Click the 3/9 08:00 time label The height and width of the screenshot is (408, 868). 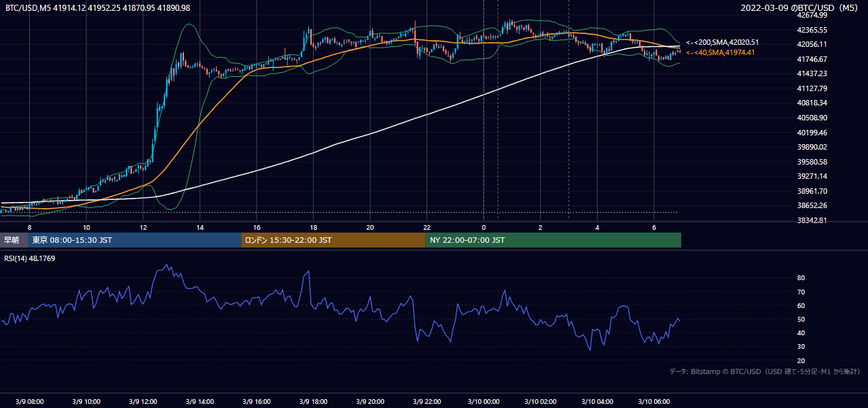29,401
